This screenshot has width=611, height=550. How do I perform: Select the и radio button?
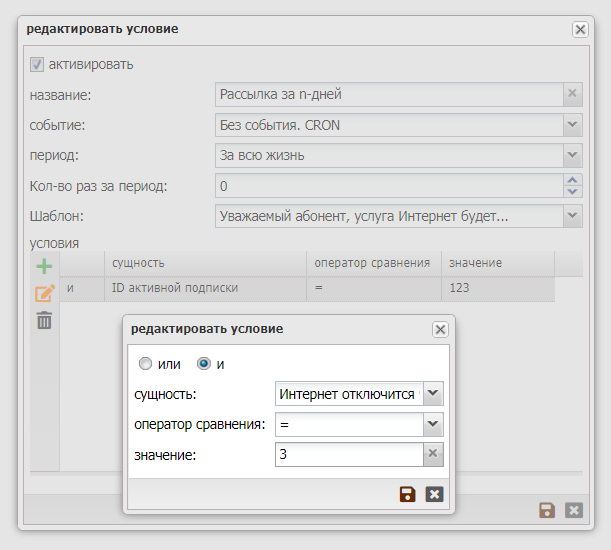205,364
